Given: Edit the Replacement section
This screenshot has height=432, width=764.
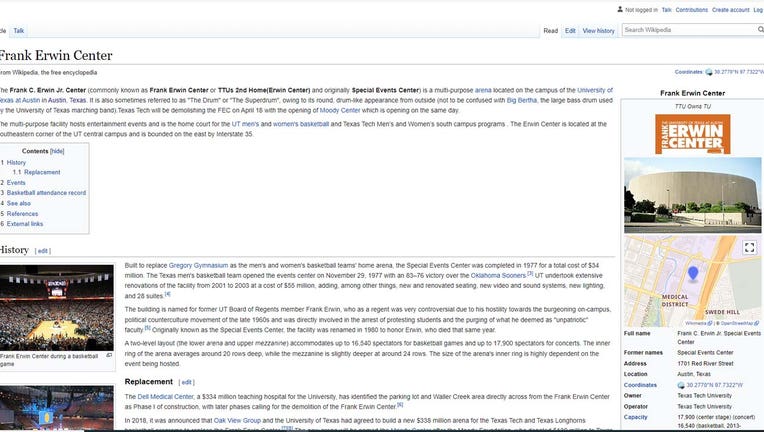Looking at the screenshot, I should (x=187, y=382).
